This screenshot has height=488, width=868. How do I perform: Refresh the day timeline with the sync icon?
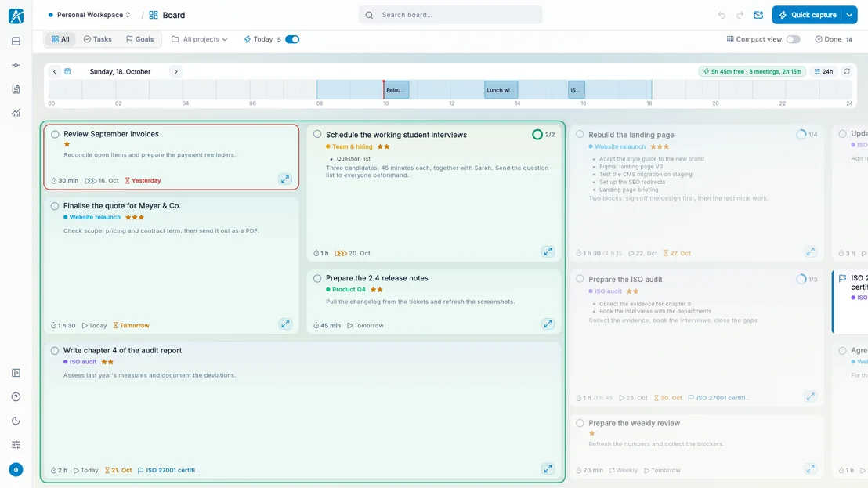click(x=846, y=71)
